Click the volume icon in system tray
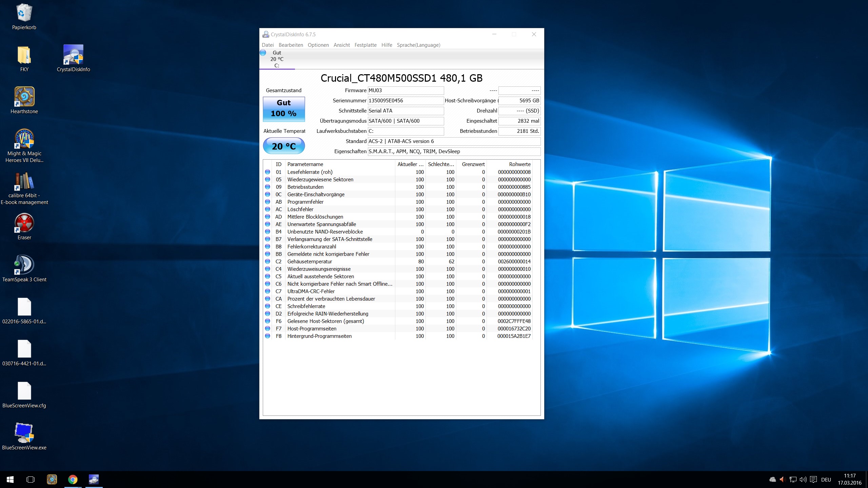Image resolution: width=868 pixels, height=488 pixels. click(803, 480)
